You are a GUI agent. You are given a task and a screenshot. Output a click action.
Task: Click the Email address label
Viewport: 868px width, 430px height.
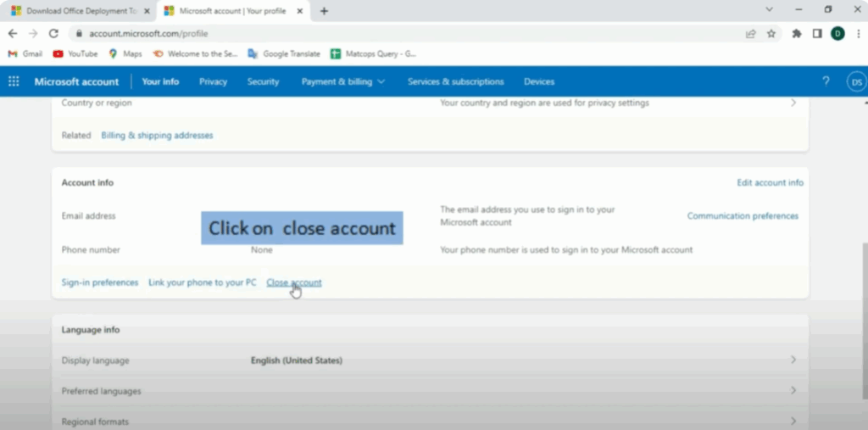(88, 215)
